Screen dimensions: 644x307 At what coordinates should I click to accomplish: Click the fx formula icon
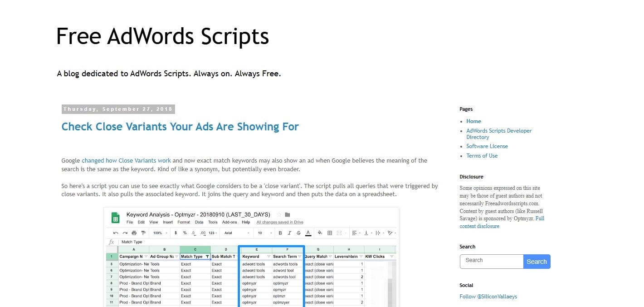(112, 242)
